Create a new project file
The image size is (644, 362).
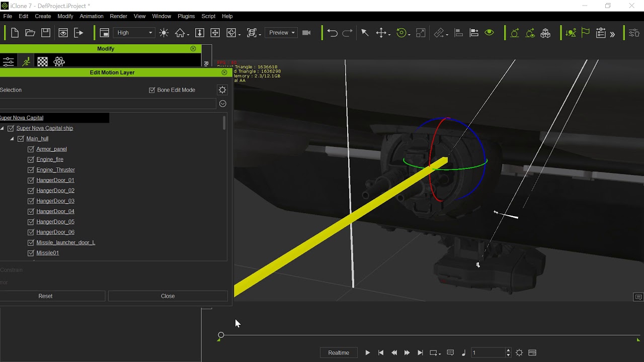tap(15, 33)
